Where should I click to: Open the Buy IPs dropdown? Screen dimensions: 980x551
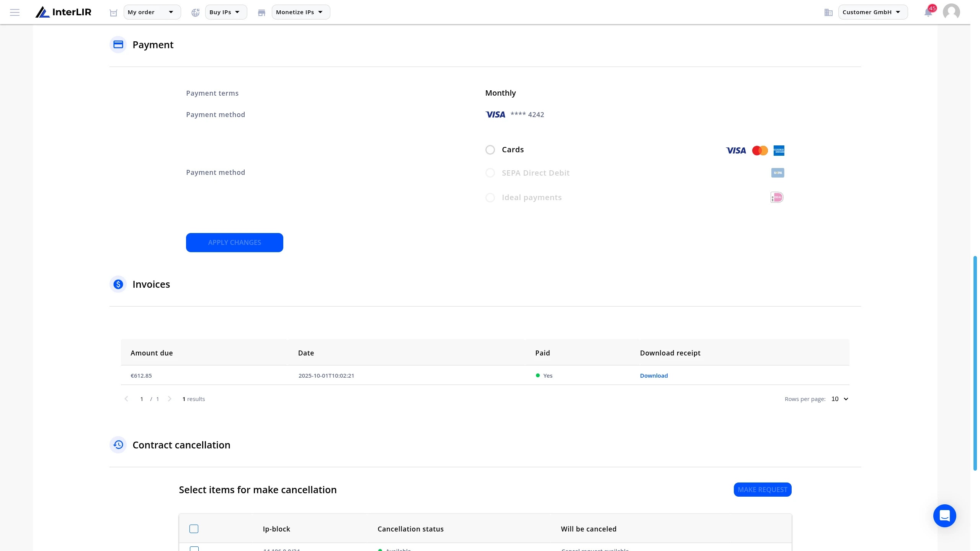click(x=226, y=12)
